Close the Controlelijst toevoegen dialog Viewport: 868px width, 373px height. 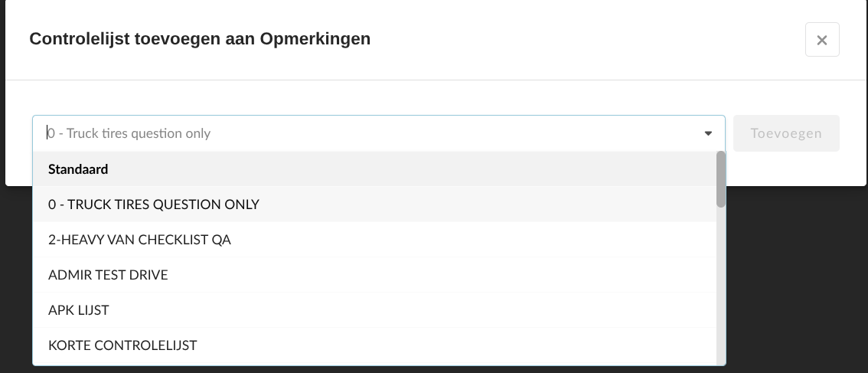coord(822,40)
